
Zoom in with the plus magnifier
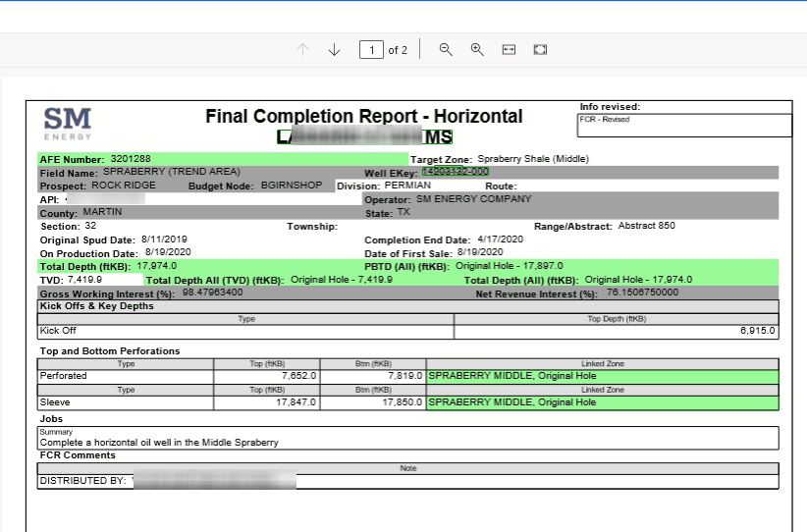[x=477, y=49]
